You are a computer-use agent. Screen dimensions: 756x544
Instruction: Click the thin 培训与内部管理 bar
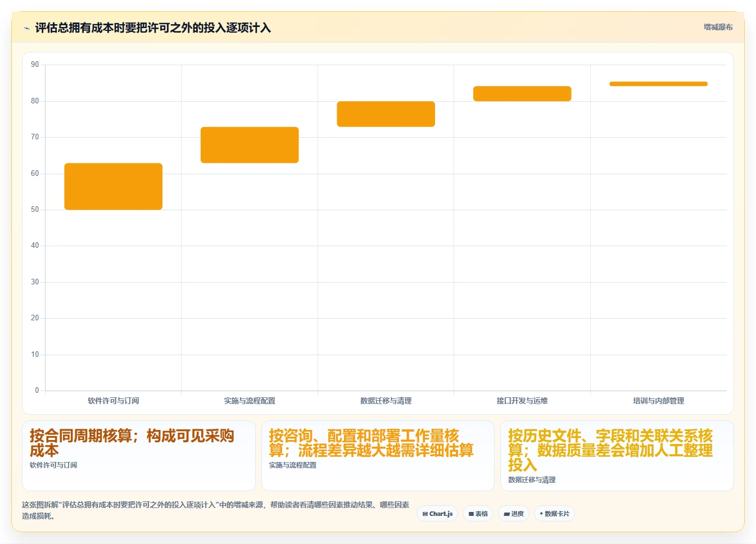[659, 84]
